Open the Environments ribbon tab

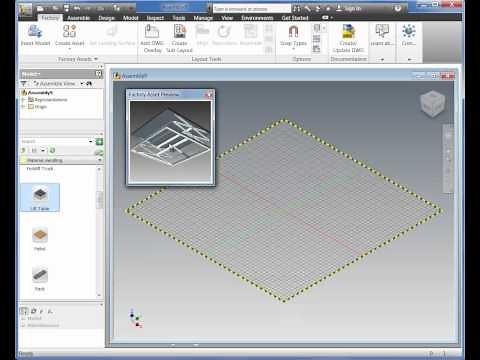point(257,18)
